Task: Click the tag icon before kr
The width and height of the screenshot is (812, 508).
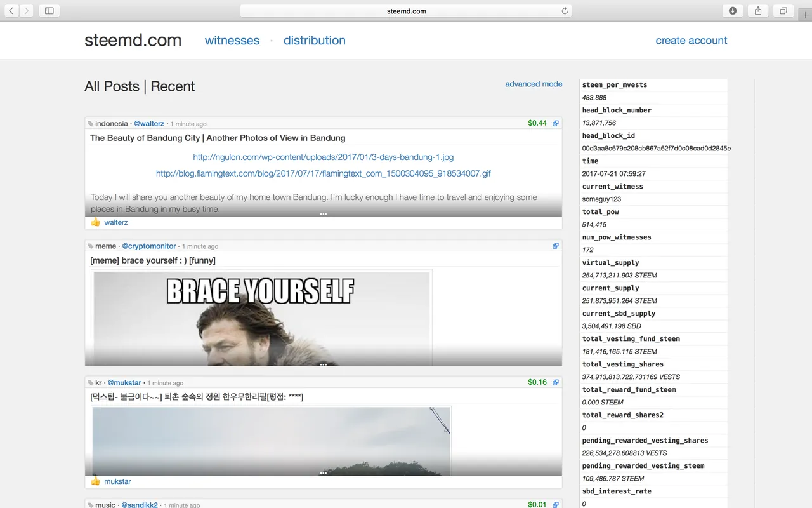Action: click(91, 383)
